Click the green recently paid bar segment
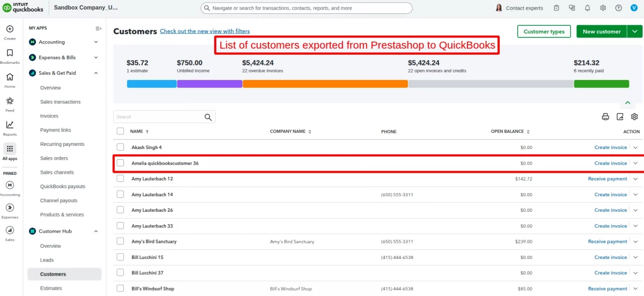The height and width of the screenshot is (296, 644). (x=601, y=84)
